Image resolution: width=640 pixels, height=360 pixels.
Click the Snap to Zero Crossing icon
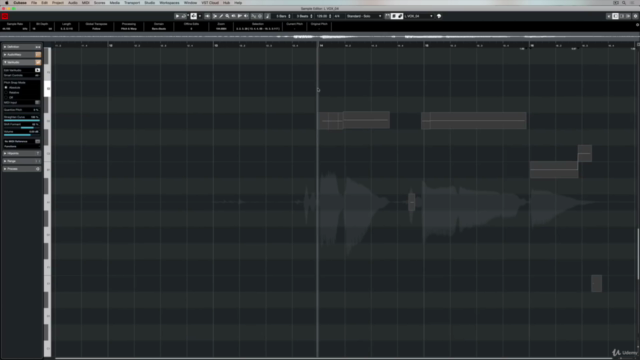(x=253, y=16)
